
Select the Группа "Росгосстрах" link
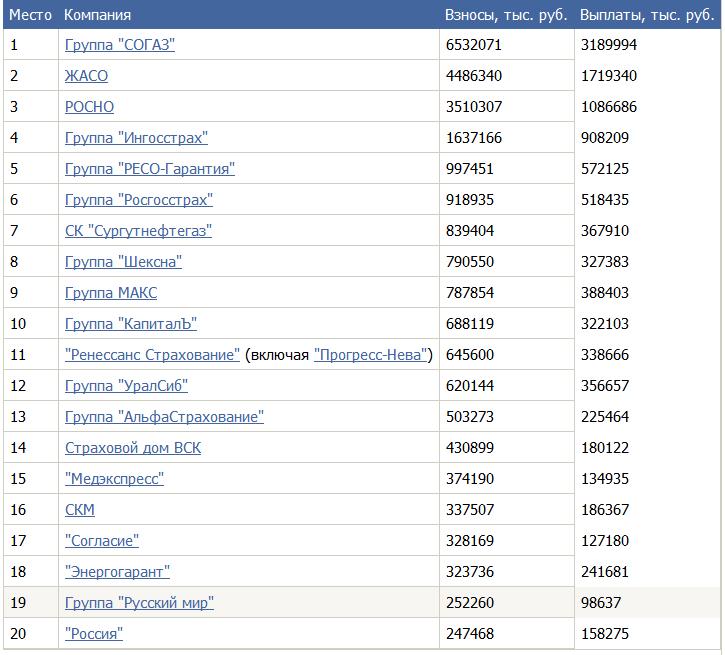[x=138, y=200]
